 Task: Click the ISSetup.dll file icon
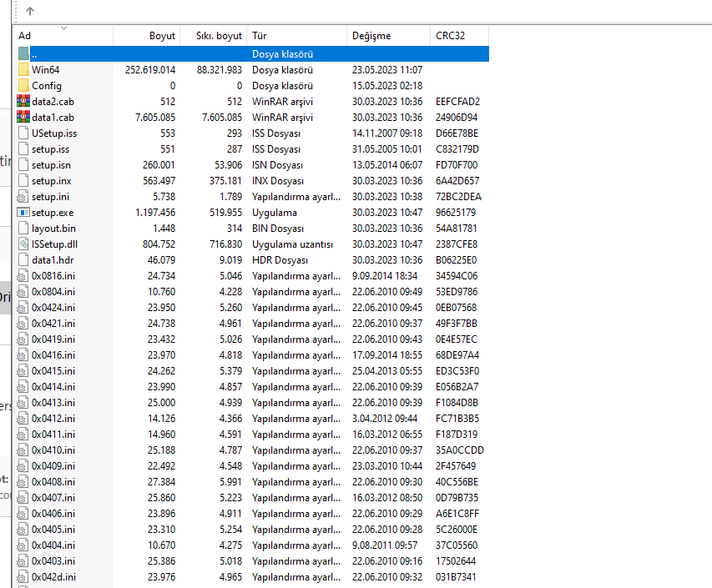(x=23, y=244)
